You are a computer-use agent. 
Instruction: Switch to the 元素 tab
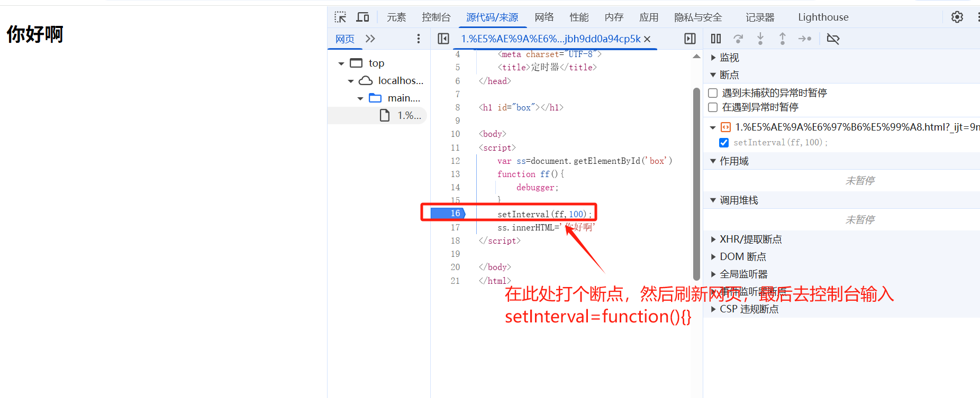point(396,17)
